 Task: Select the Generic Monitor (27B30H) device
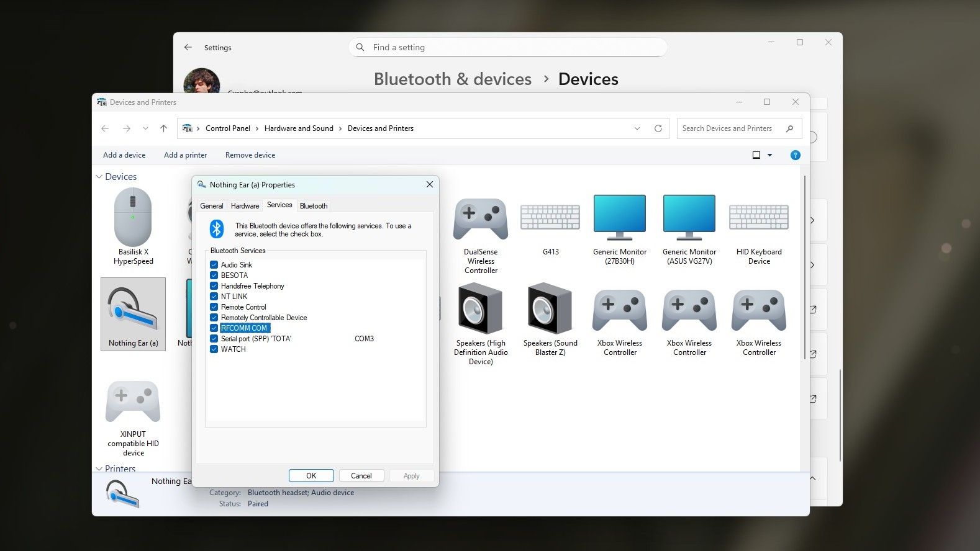620,230
